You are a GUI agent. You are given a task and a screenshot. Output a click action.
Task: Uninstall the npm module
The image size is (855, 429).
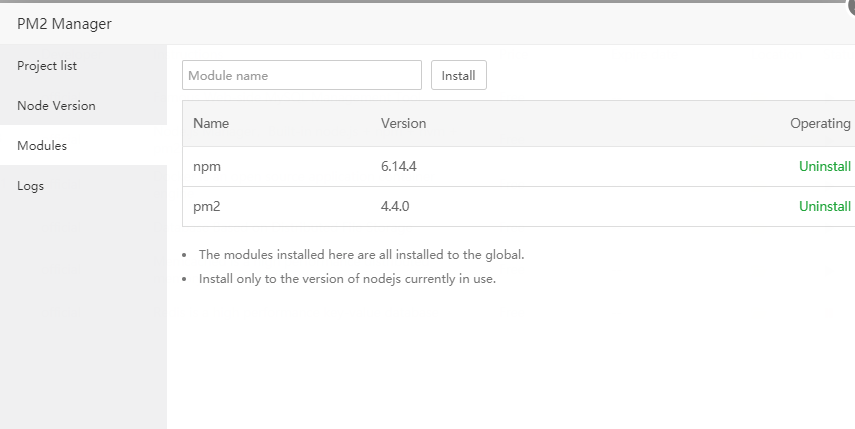(824, 167)
